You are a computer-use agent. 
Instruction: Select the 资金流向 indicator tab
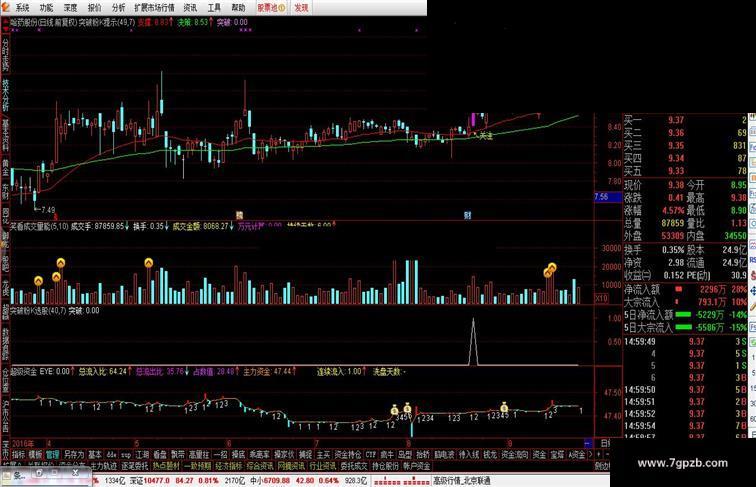point(515,455)
